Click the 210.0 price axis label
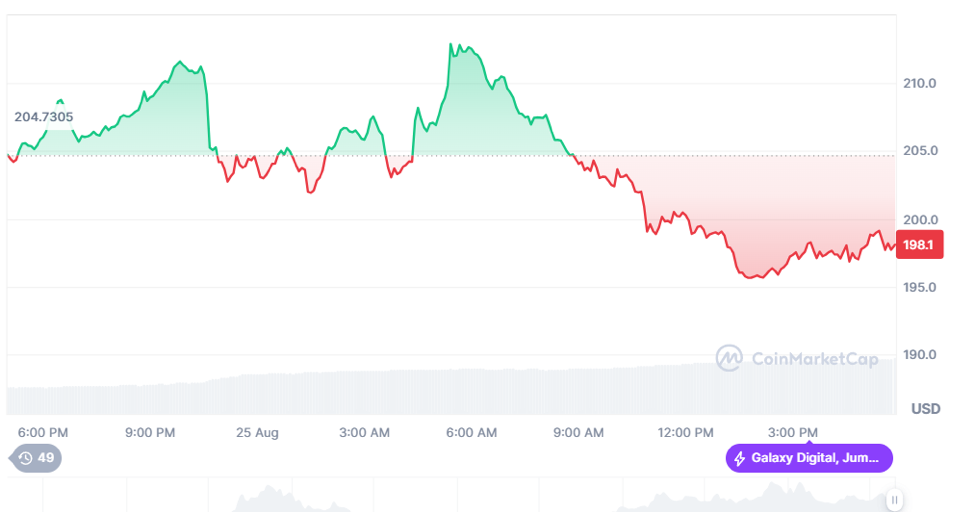974x512 pixels. [919, 83]
